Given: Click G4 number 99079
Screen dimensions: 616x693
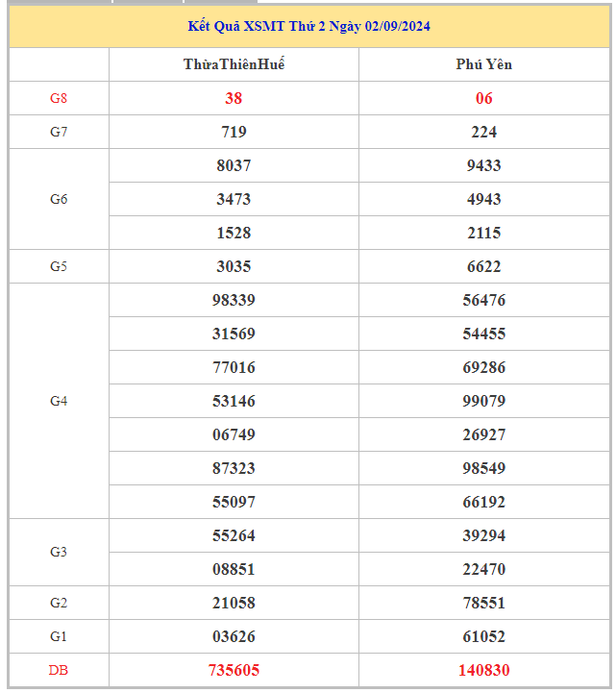Looking at the screenshot, I should tap(483, 401).
